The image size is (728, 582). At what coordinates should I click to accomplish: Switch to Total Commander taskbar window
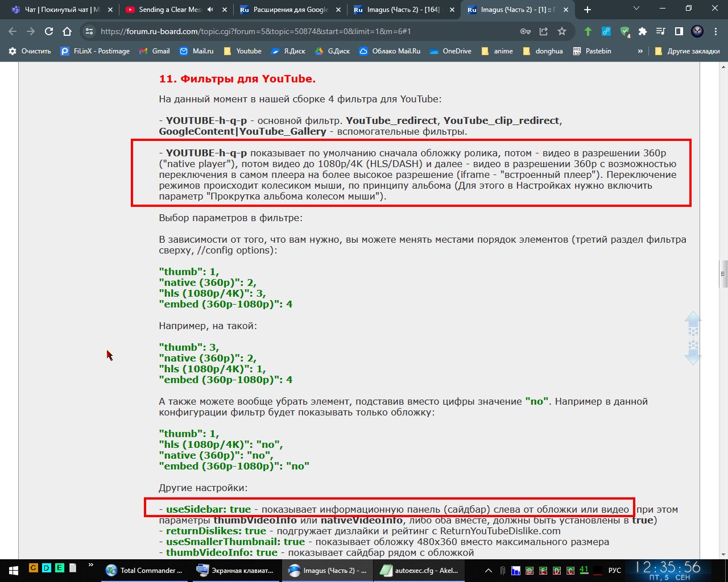(x=145, y=570)
